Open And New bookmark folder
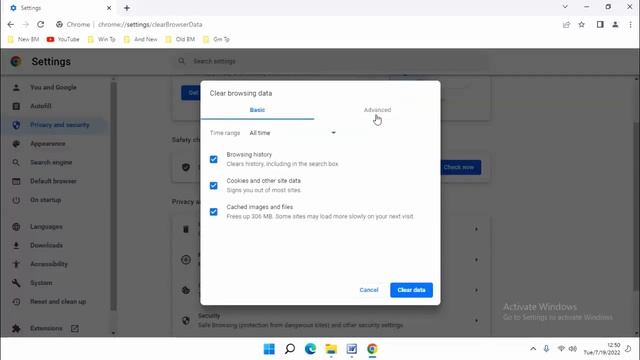The height and width of the screenshot is (360, 640). pyautogui.click(x=140, y=39)
